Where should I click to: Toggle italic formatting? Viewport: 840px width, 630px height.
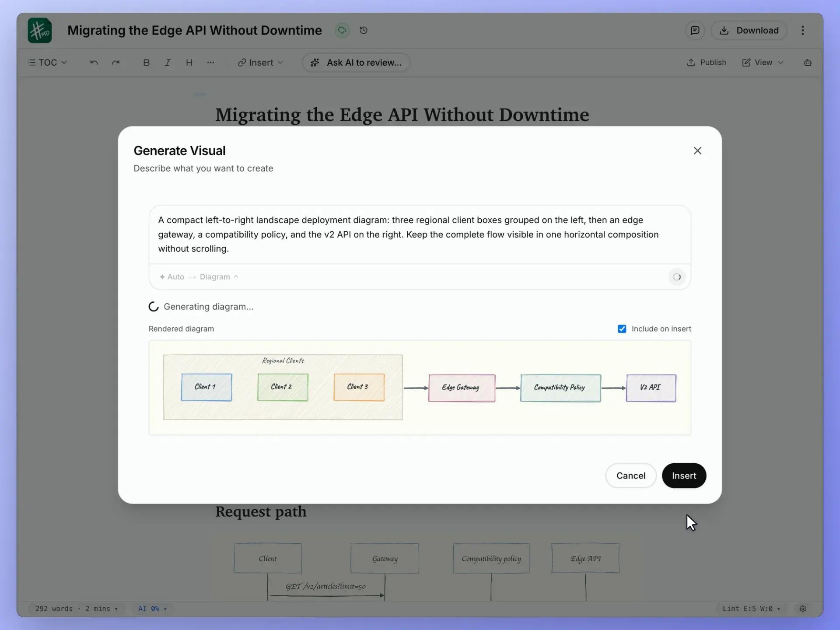pos(168,63)
